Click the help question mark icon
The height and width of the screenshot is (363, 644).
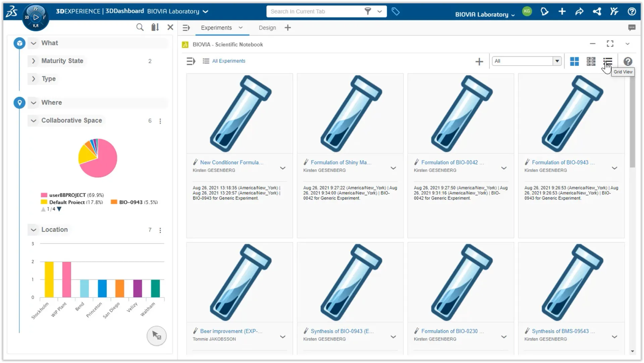pos(632,11)
